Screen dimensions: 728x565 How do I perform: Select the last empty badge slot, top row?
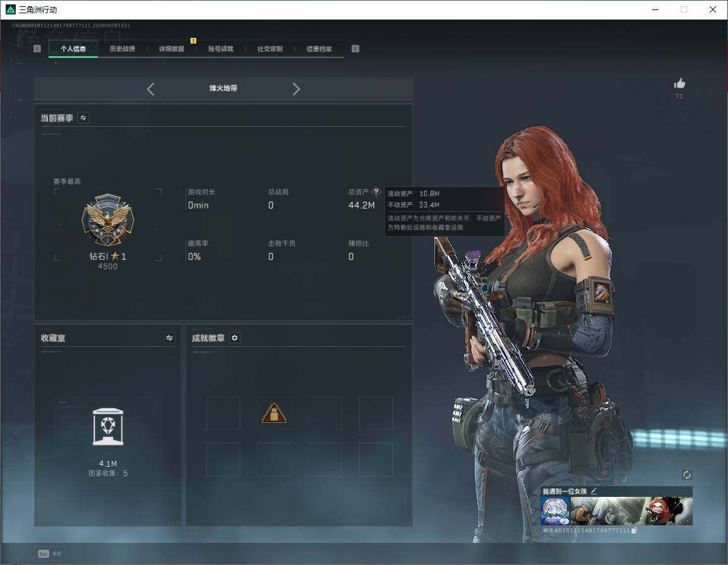pos(375,413)
